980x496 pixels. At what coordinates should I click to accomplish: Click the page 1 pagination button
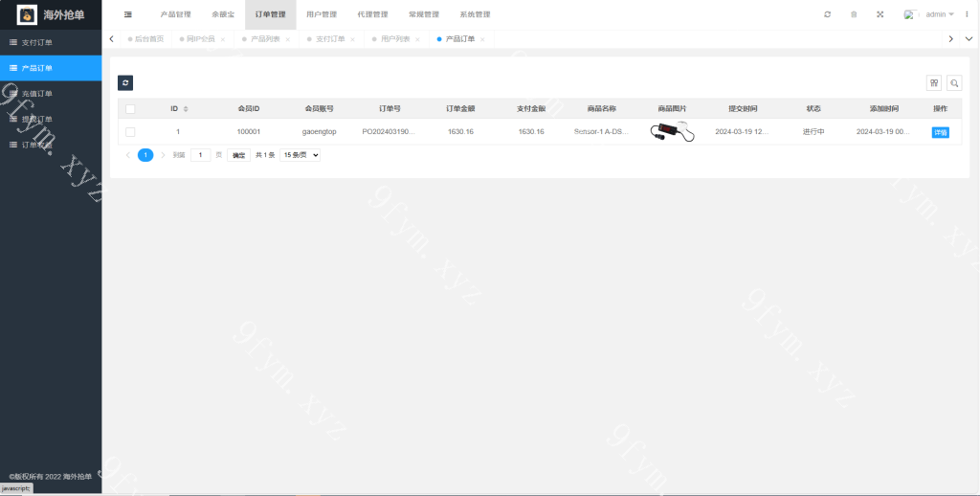pyautogui.click(x=145, y=155)
